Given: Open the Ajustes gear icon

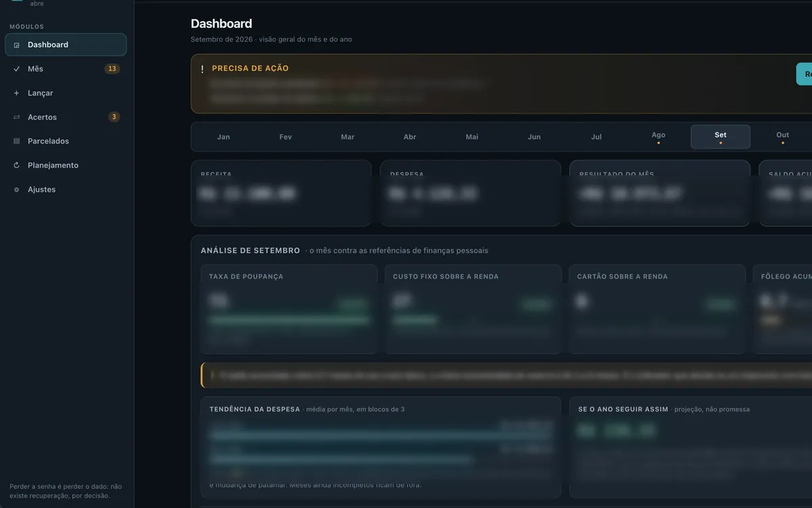Looking at the screenshot, I should [x=17, y=190].
